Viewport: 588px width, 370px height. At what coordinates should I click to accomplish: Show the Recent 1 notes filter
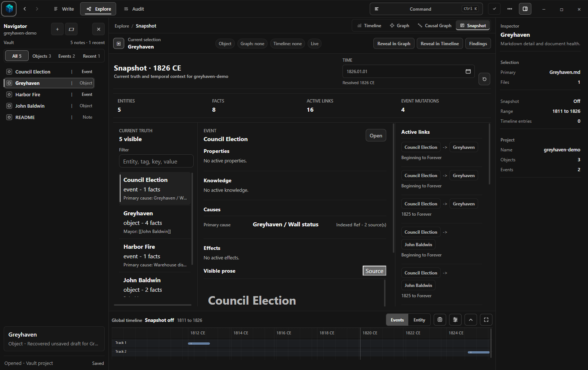(92, 56)
